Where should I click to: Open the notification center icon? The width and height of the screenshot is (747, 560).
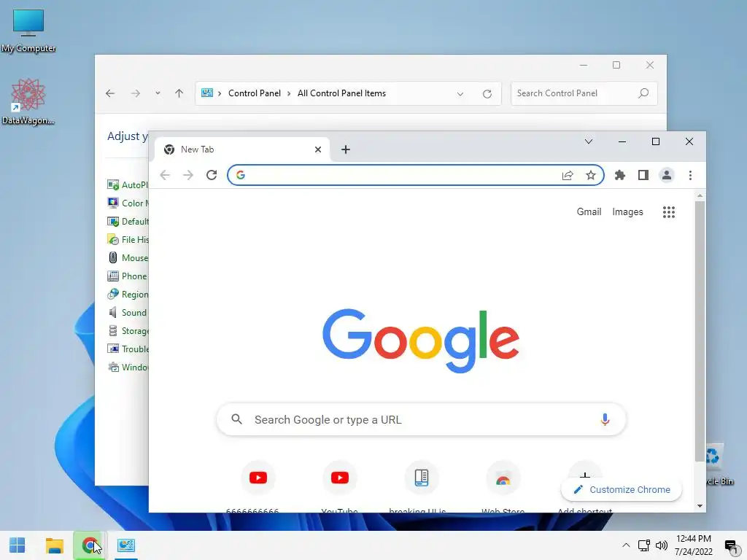(x=731, y=546)
